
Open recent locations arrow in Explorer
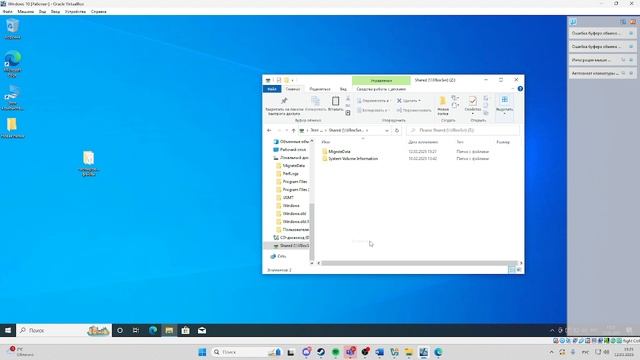click(287, 130)
